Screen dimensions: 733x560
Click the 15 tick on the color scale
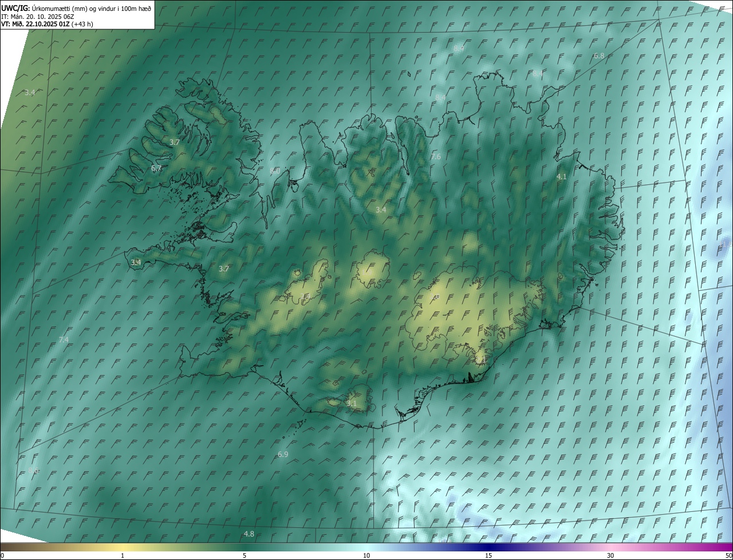point(488,555)
